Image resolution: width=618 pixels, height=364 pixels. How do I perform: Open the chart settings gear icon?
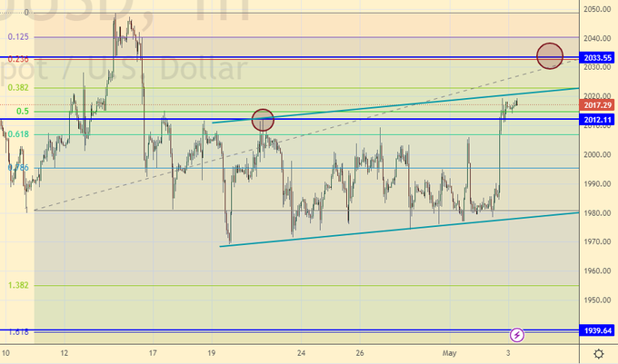[x=599, y=353]
